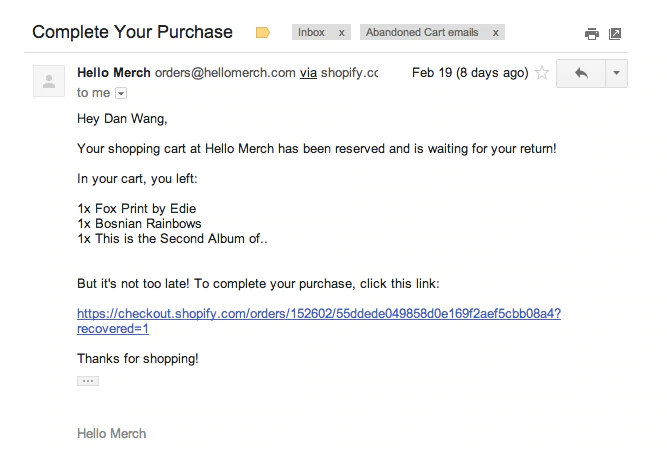Click the Feb 19 date stamp
The width and height of the screenshot is (667, 454).
coord(469,73)
